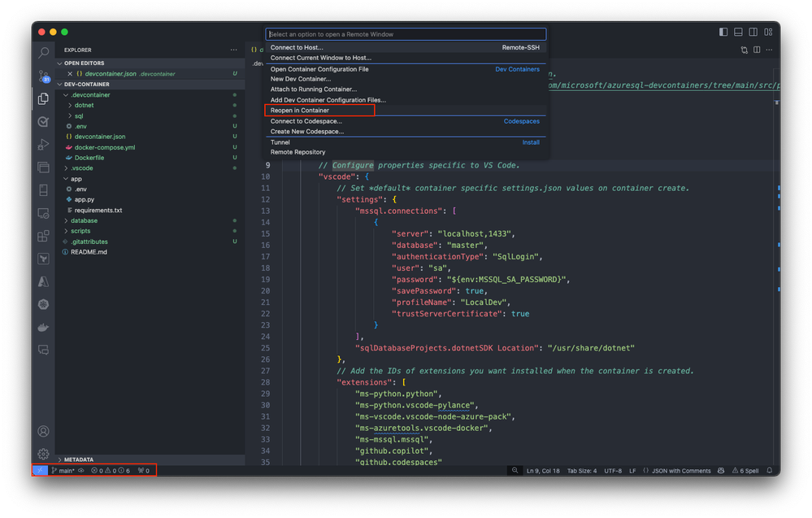Click the forwarded ports 0 indicator
The height and width of the screenshot is (518, 812).
[143, 471]
